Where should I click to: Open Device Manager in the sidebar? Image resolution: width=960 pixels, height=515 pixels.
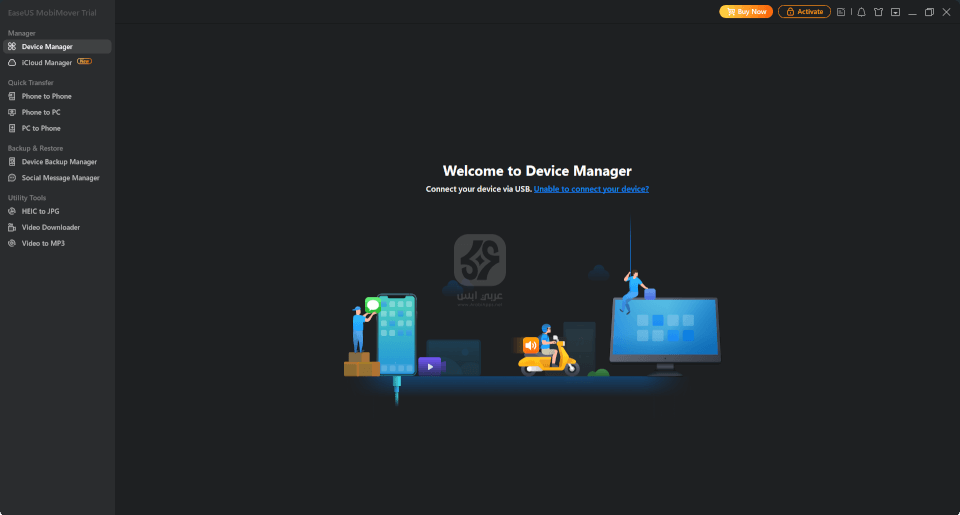tap(57, 47)
